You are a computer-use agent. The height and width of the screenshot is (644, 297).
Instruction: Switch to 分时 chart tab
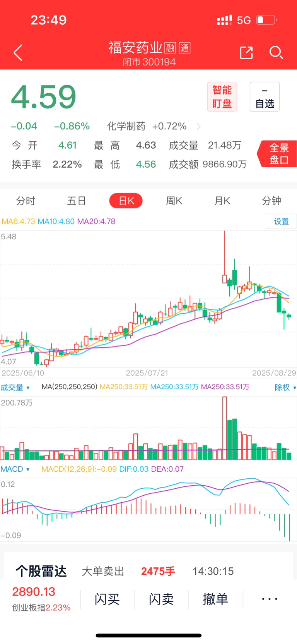26,201
